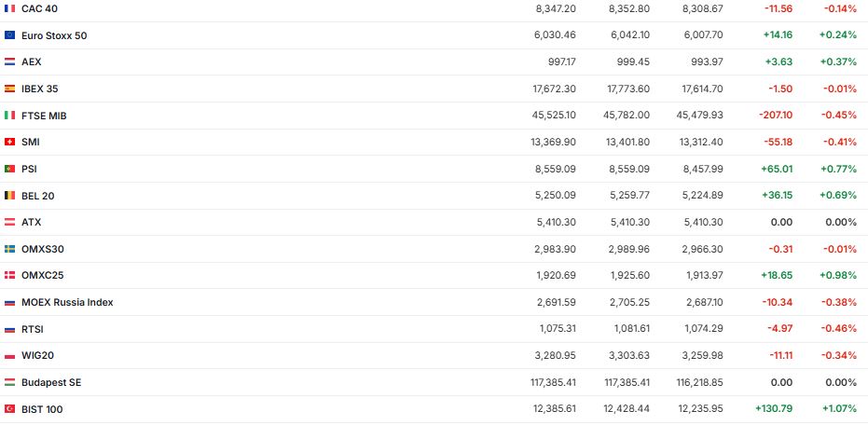Click the Turkey flag icon beside BIST 100
This screenshot has width=868, height=425.
9,409
